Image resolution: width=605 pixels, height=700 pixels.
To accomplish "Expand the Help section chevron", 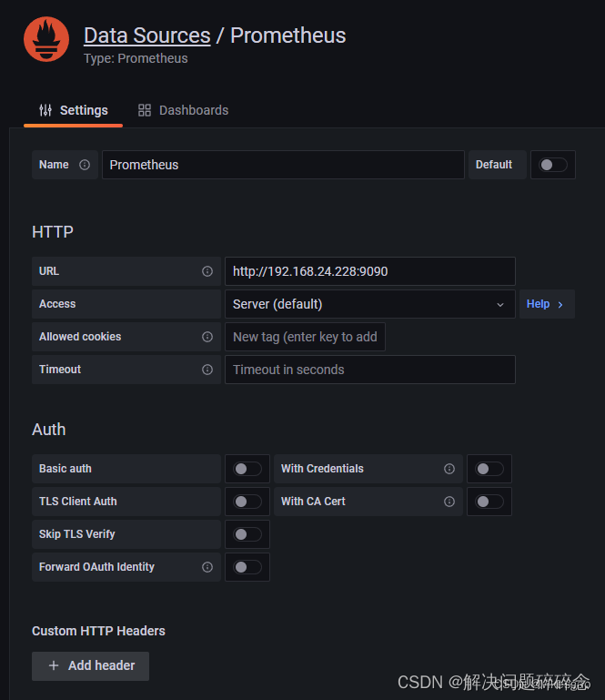I will [560, 304].
